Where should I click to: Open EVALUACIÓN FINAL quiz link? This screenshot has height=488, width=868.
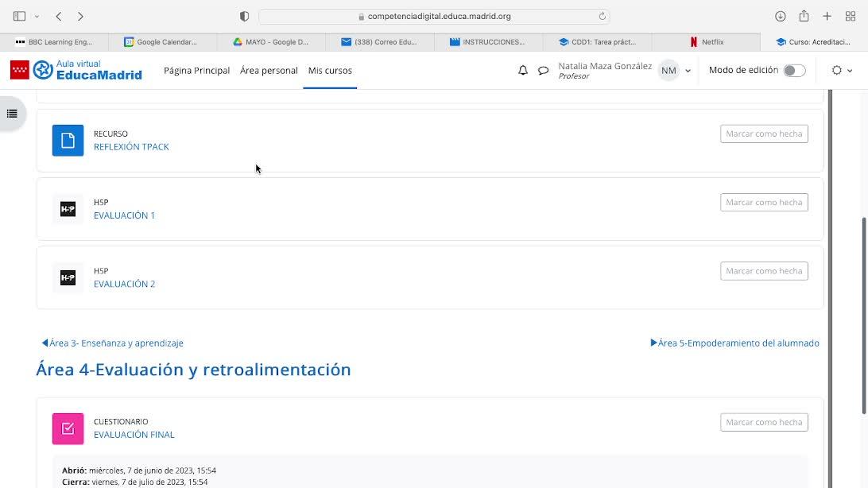(134, 435)
